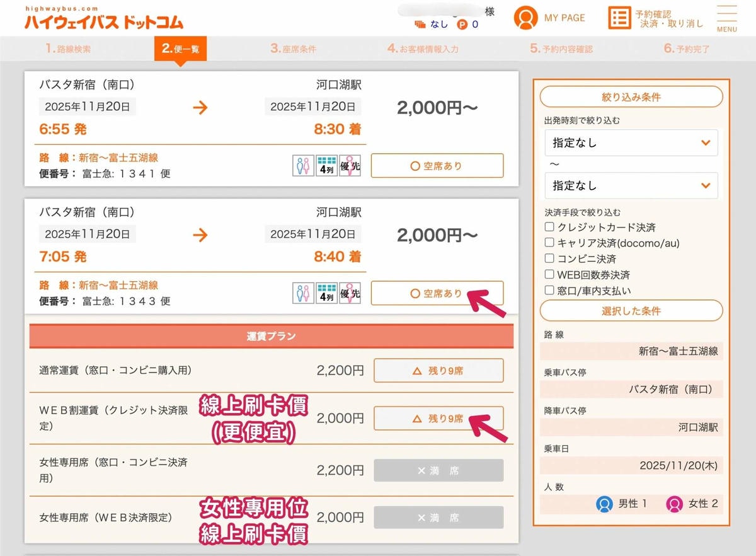Check the WEB回数券決済 filter
The image size is (756, 556).
click(x=549, y=275)
